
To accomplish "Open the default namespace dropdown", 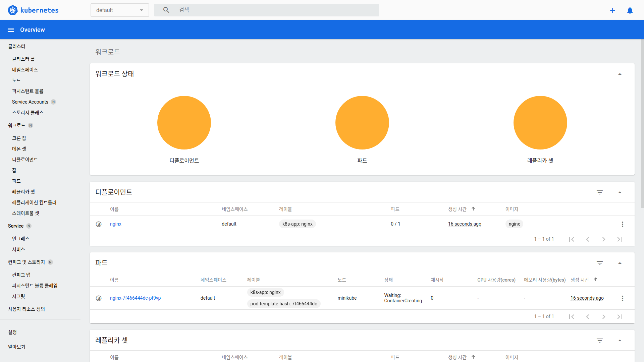I will (x=119, y=10).
